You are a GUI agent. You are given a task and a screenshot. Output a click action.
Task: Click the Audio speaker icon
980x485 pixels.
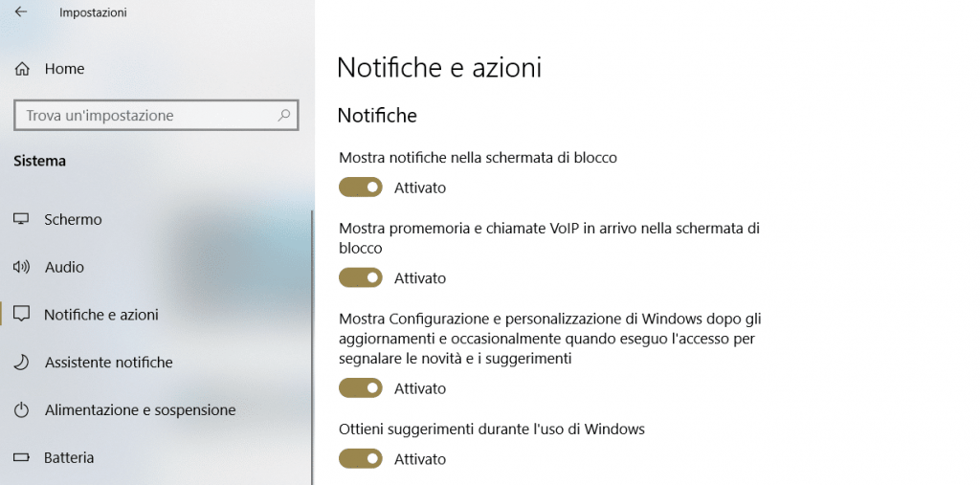pos(21,267)
